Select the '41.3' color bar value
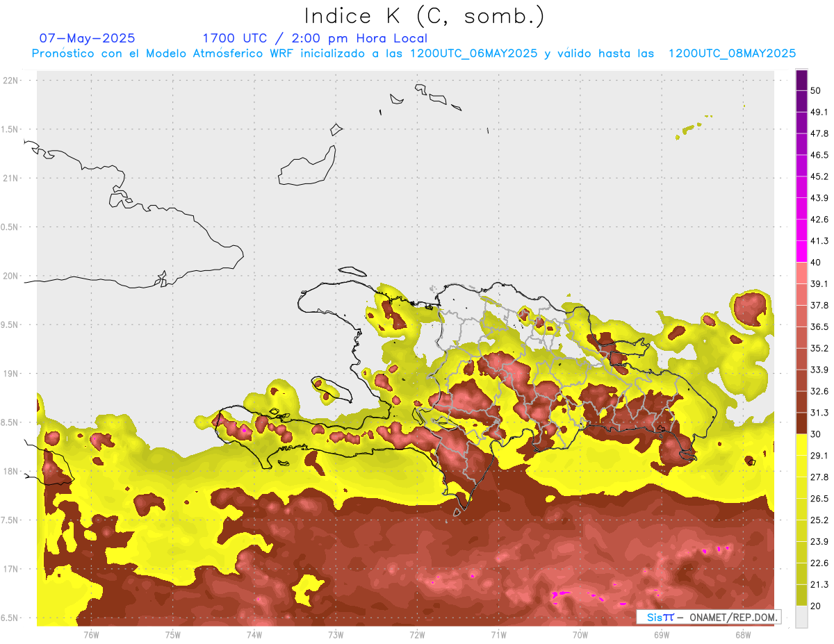This screenshot has height=644, width=834. (819, 241)
